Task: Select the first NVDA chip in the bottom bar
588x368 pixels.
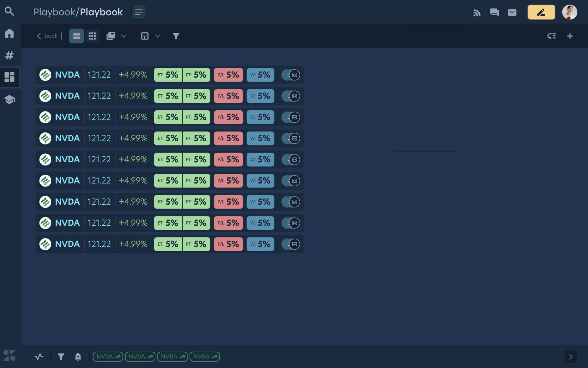Action: 108,357
